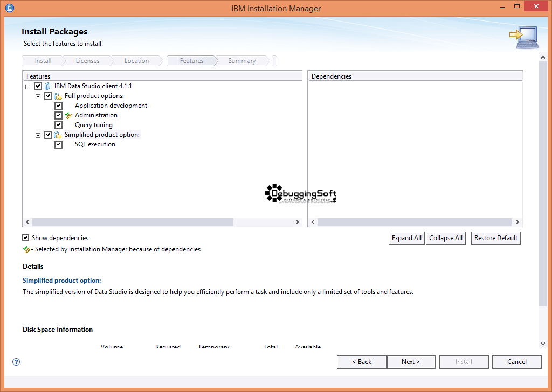Uncheck IBM Data Studio client 4.1.1
Screen dimensions: 552x392
click(38, 86)
